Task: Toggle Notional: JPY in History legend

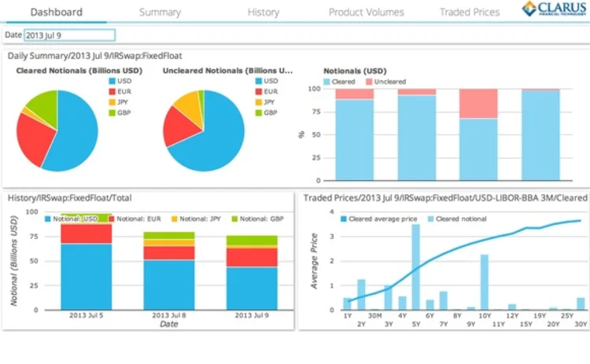Action: [x=196, y=219]
